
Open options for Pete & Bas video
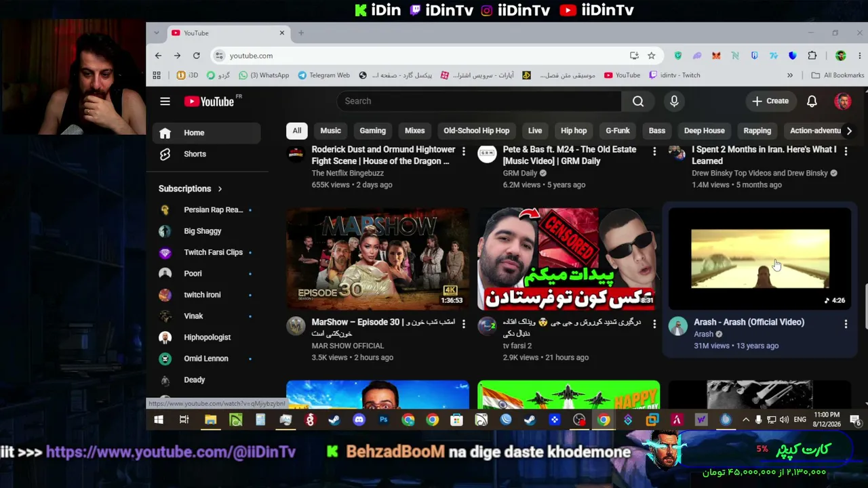(654, 151)
